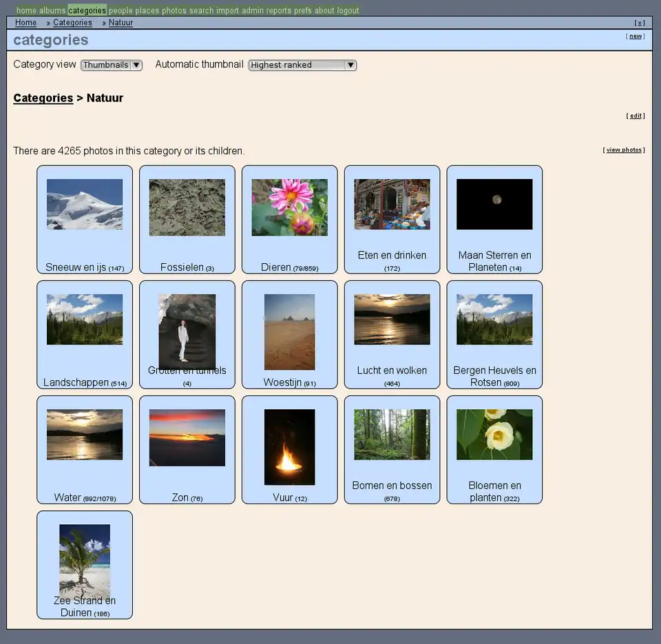Open the Fossielen category thumbnail
661x644 pixels.
187,206
